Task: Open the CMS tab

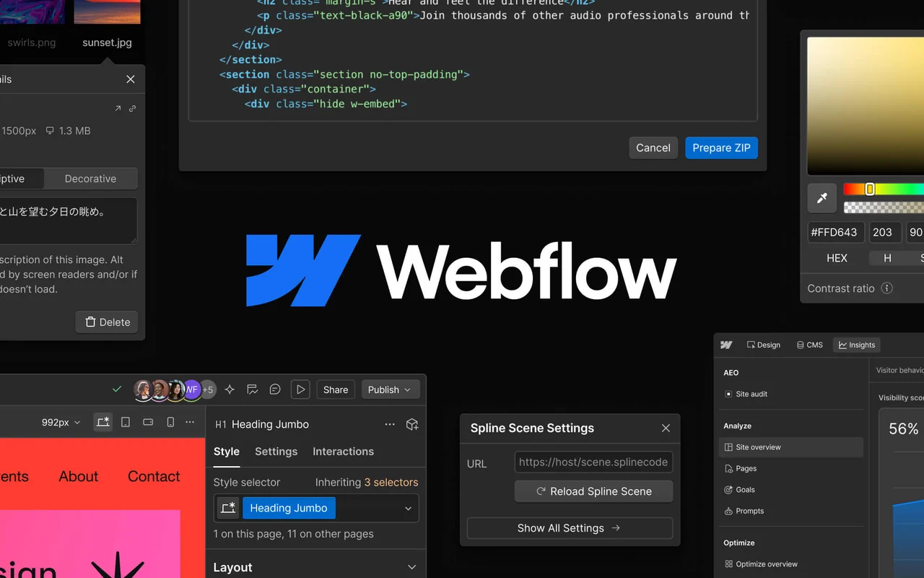Action: [810, 345]
